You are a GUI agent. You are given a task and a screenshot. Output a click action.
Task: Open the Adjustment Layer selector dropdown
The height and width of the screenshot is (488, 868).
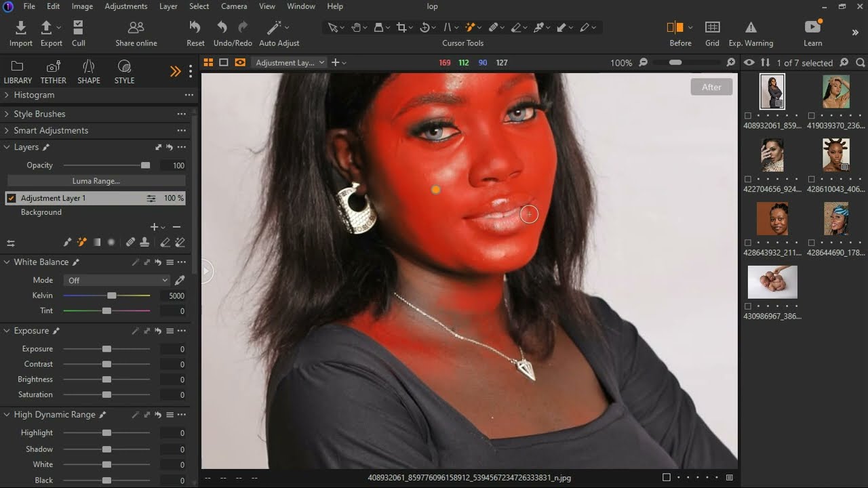[290, 62]
